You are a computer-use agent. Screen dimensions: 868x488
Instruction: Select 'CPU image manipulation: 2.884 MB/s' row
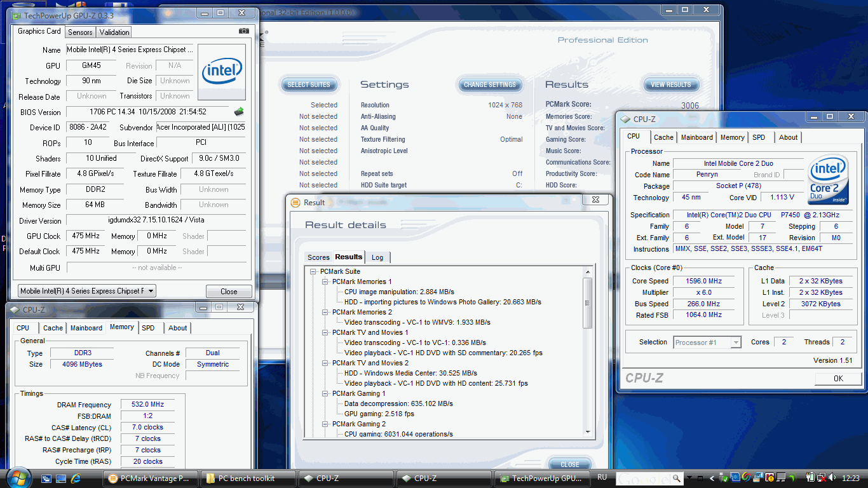pos(399,292)
